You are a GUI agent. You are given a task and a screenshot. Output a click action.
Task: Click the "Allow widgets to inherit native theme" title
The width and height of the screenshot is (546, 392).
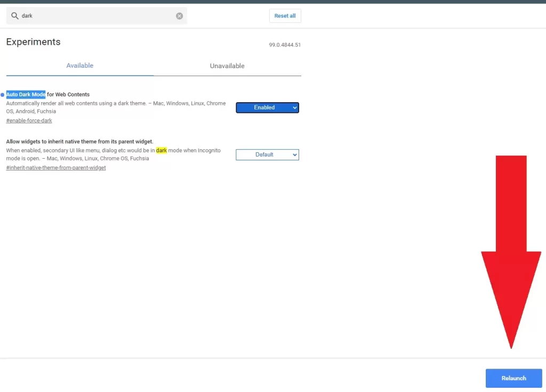click(x=79, y=142)
